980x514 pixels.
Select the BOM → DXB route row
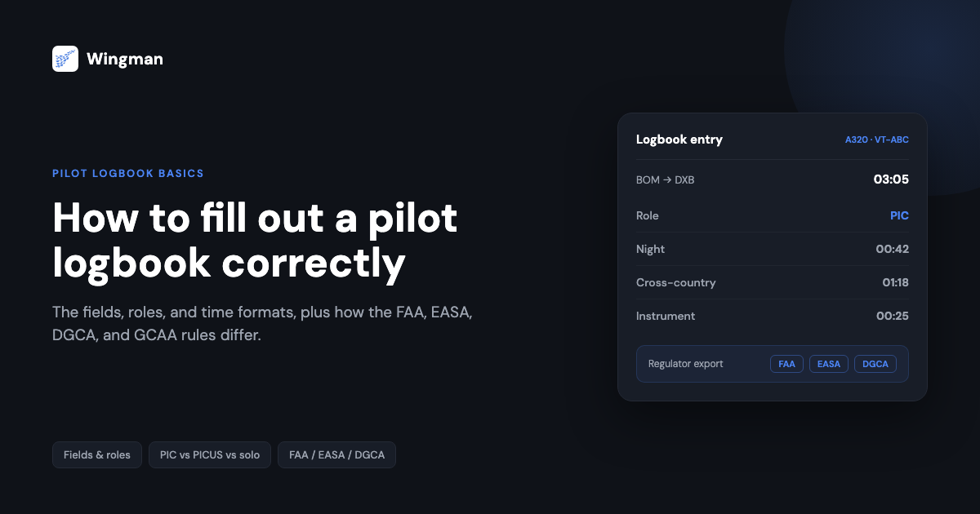click(773, 179)
